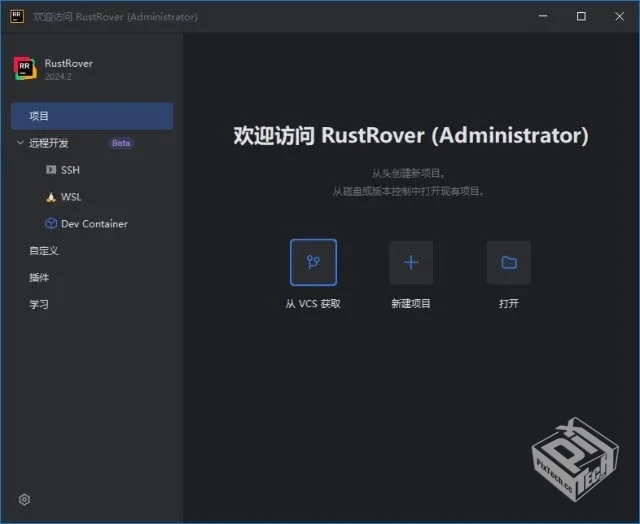Click the 新建项目 label
Image resolution: width=640 pixels, height=524 pixels.
point(411,304)
